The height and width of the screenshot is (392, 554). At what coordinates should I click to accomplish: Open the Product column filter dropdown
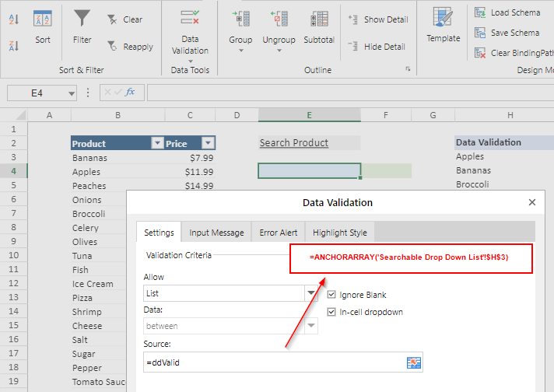coord(157,143)
